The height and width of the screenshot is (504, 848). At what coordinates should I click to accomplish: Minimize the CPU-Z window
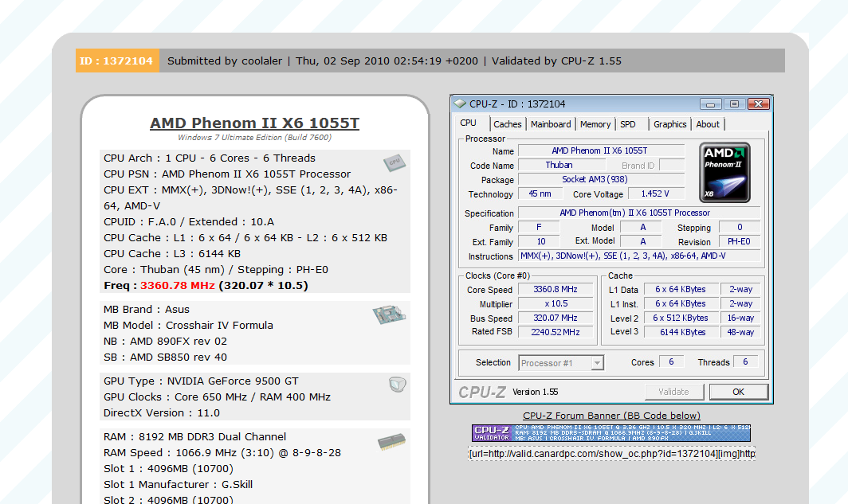[x=710, y=104]
